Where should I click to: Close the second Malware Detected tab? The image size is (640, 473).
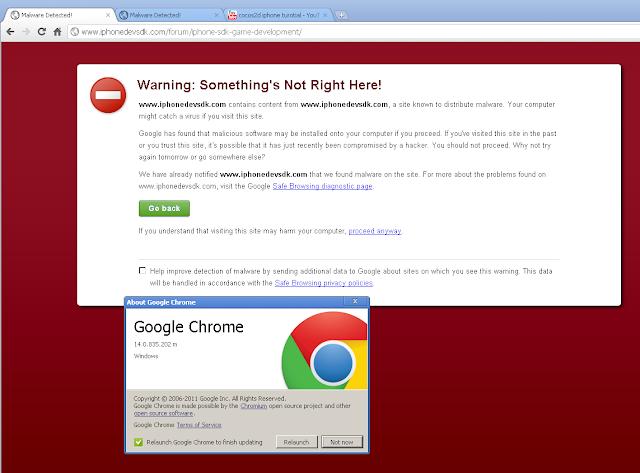pyautogui.click(x=216, y=15)
